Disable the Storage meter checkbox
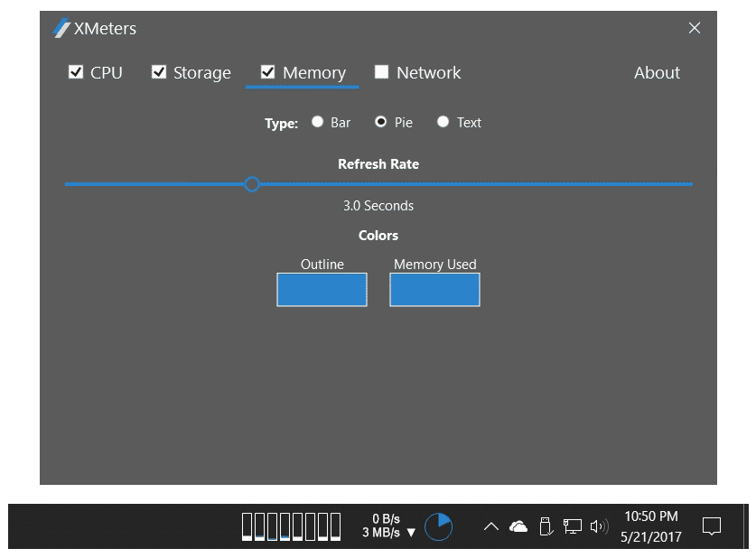Screen dimensions: 756x558 [160, 72]
